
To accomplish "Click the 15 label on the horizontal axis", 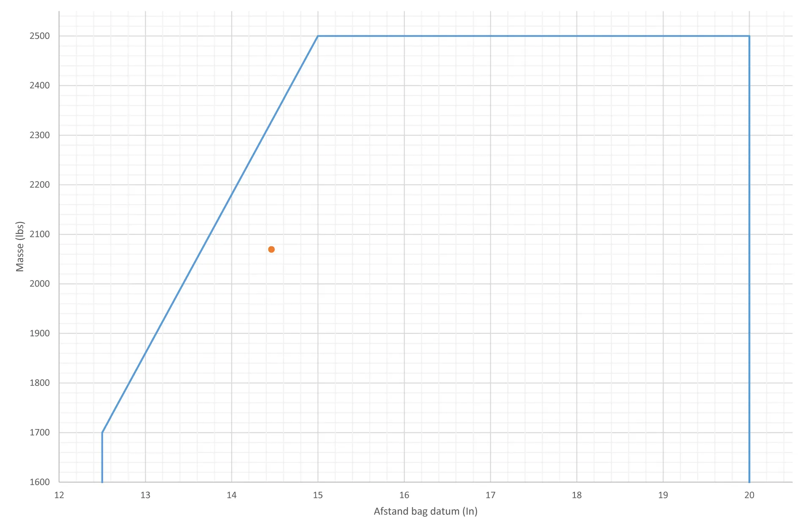I will coord(318,495).
